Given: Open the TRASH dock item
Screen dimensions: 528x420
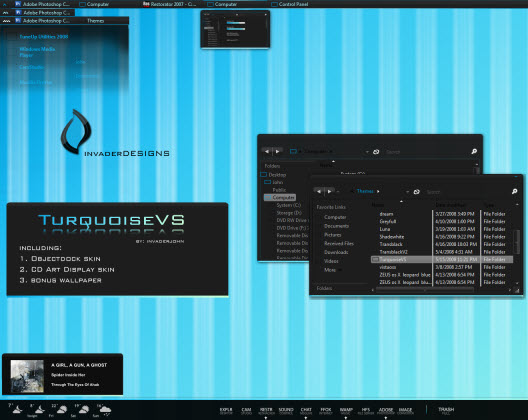Looking at the screenshot, I should (x=446, y=410).
